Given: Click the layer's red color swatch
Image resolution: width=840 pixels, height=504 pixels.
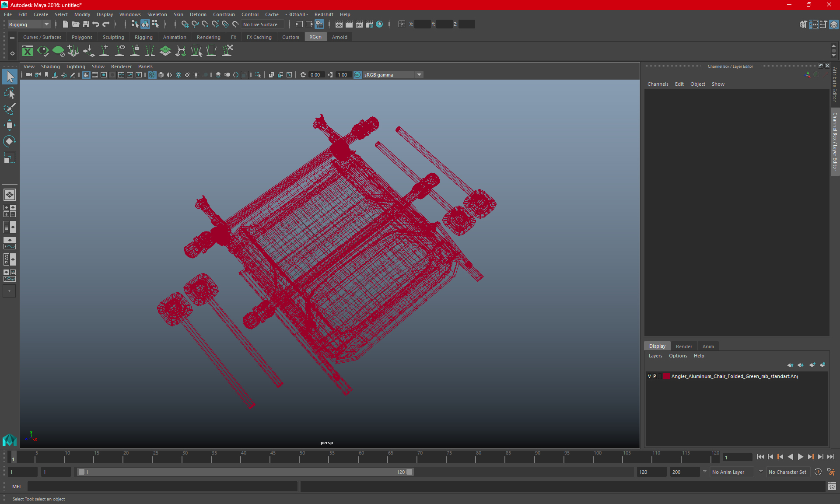Looking at the screenshot, I should click(x=666, y=376).
